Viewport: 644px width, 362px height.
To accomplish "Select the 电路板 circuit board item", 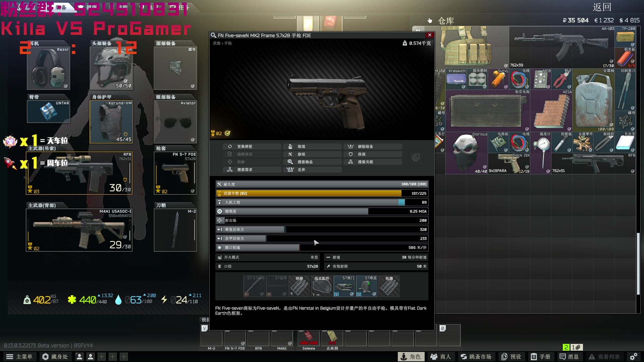I will (x=498, y=142).
